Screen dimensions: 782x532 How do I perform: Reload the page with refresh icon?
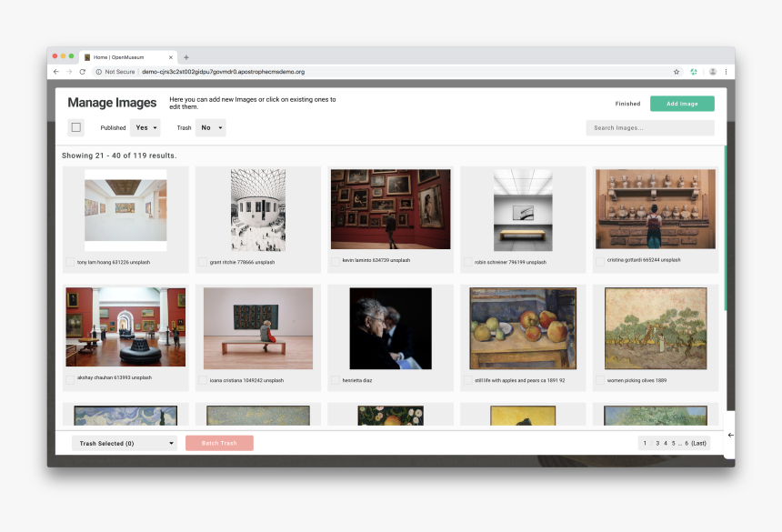tap(82, 72)
